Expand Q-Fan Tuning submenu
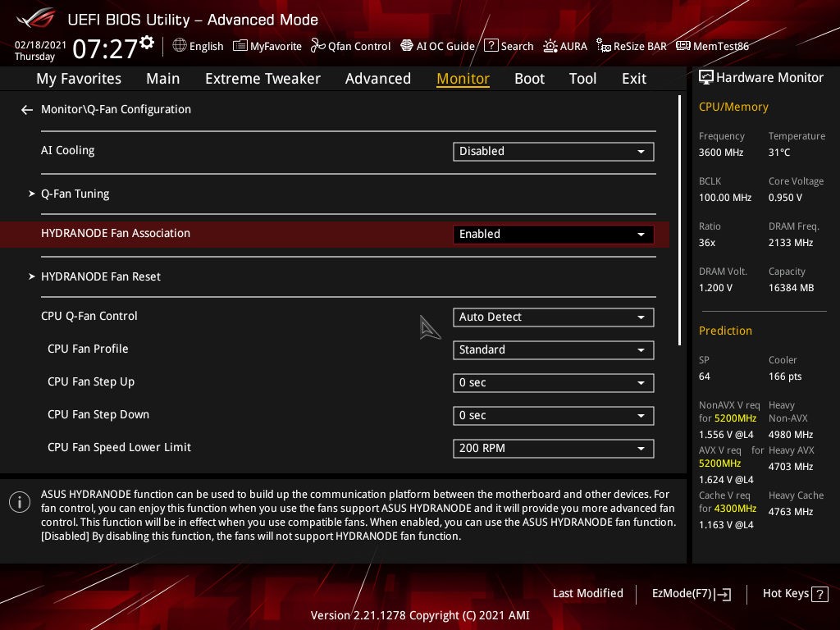Viewport: 840px width, 630px height. click(x=75, y=194)
